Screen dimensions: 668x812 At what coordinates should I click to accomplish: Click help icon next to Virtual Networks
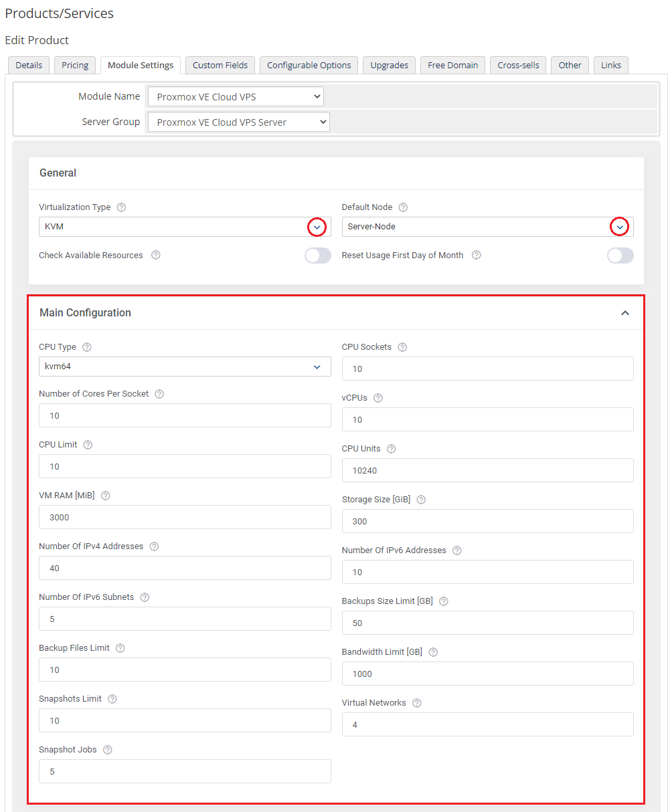coord(417,703)
